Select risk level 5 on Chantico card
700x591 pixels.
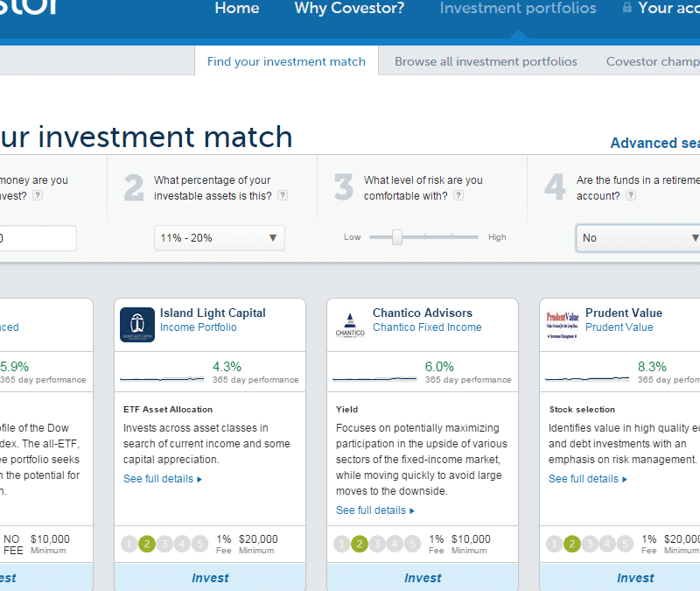click(412, 544)
